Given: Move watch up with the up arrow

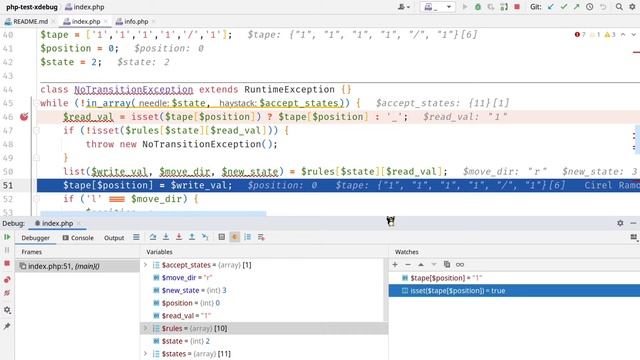Looking at the screenshot, I should tap(421, 264).
